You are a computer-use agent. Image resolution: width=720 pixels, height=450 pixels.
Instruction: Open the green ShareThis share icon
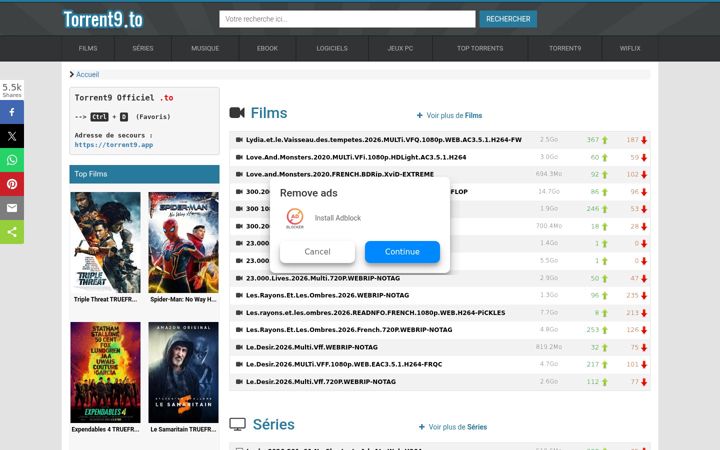coord(12,232)
